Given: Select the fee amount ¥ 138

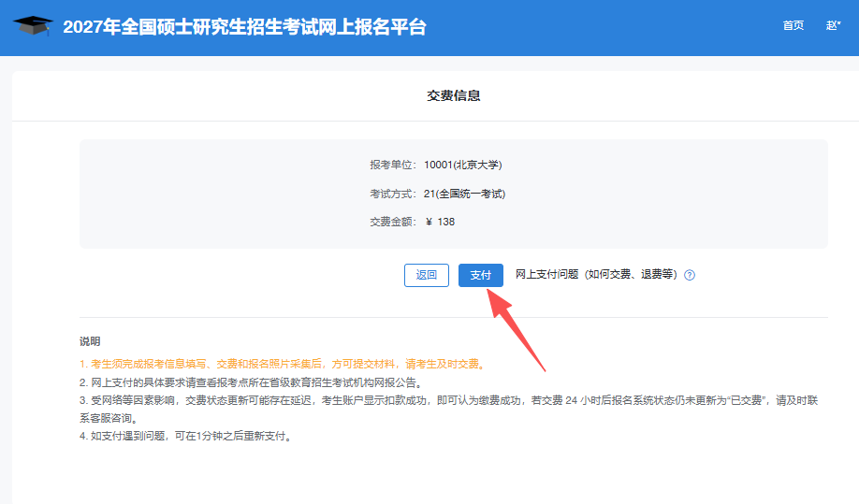Looking at the screenshot, I should pos(441,222).
